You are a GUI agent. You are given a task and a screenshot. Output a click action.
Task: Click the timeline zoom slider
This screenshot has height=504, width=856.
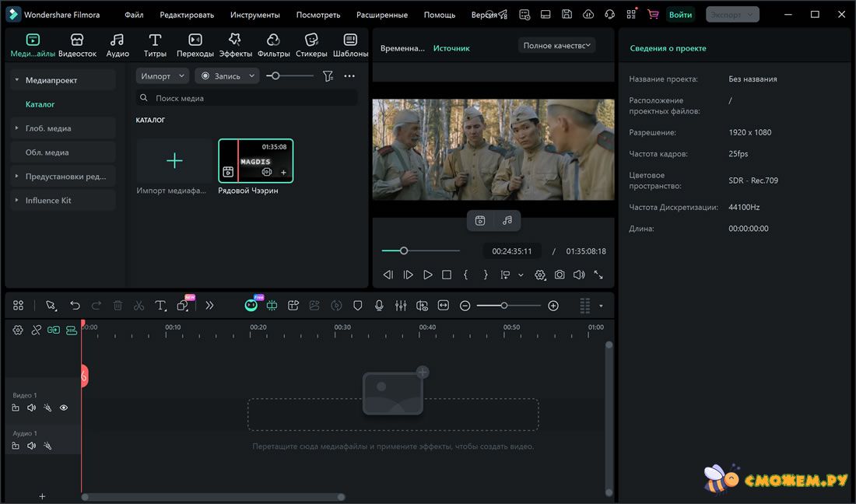504,306
